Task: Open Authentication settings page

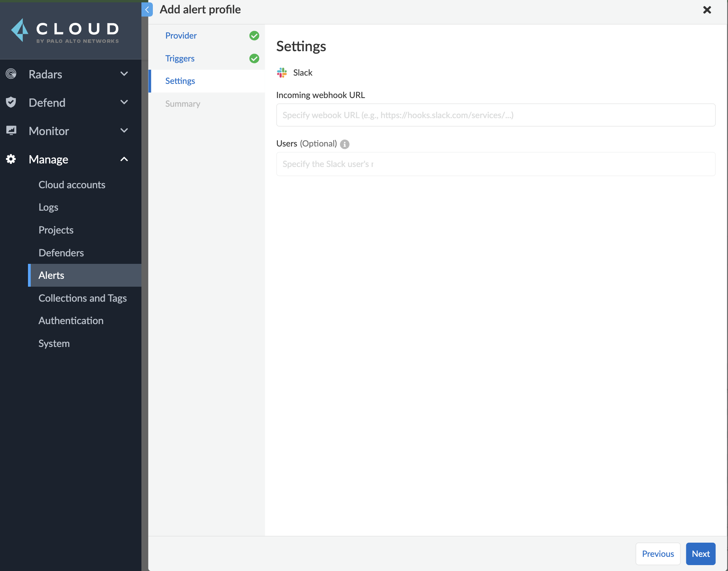Action: tap(71, 321)
